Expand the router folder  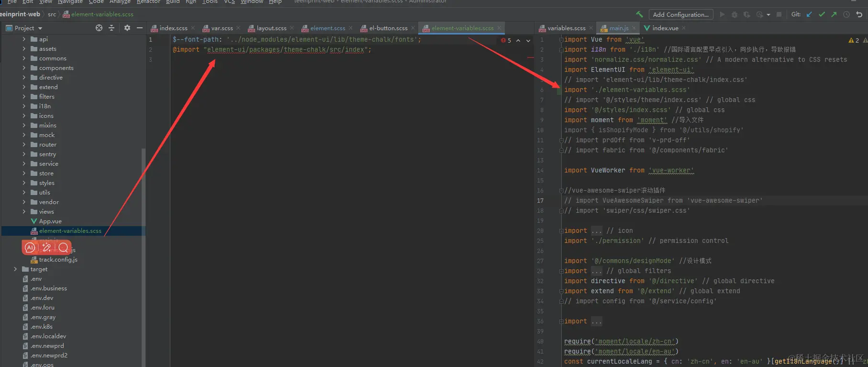(x=24, y=145)
